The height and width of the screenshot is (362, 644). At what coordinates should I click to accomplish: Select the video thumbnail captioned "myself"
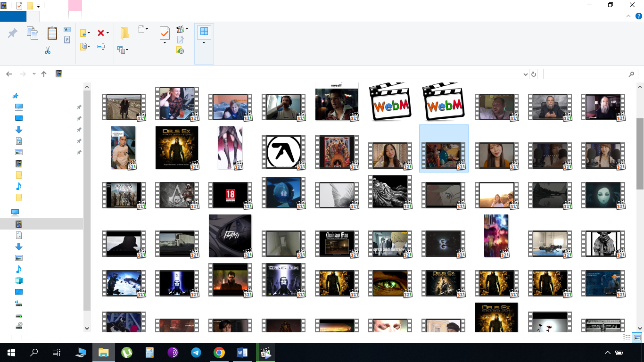[337, 101]
